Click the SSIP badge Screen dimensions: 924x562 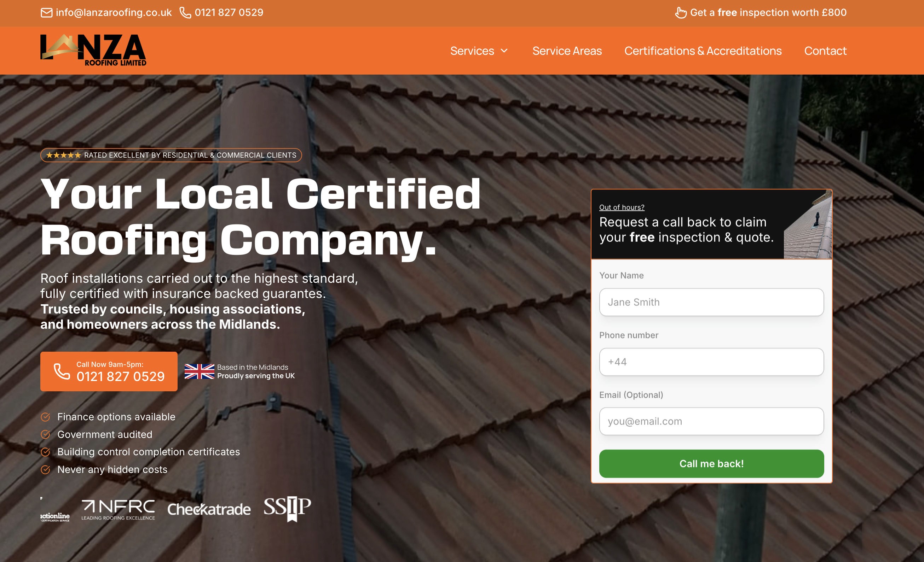[x=287, y=509]
